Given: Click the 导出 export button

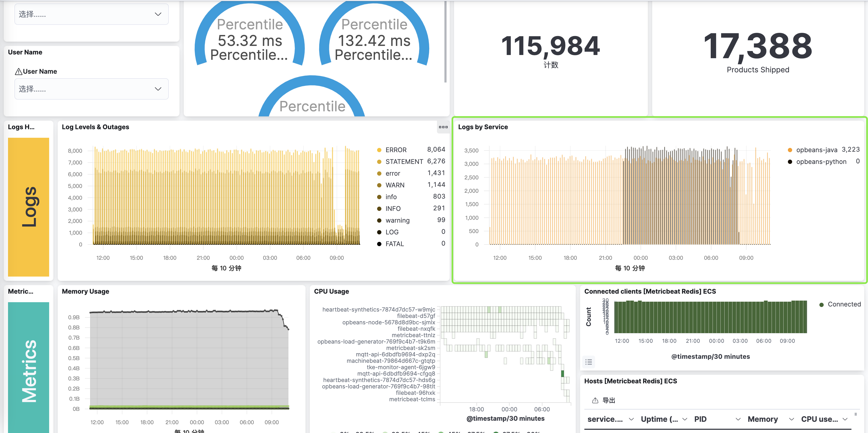Looking at the screenshot, I should 608,400.
